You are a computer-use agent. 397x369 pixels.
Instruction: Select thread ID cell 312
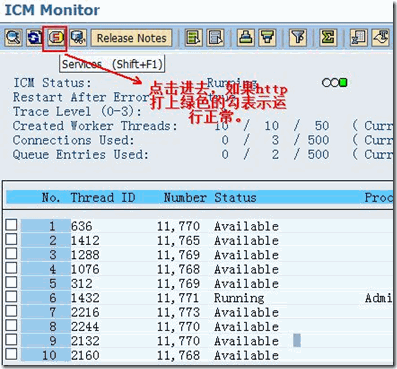pos(81,284)
